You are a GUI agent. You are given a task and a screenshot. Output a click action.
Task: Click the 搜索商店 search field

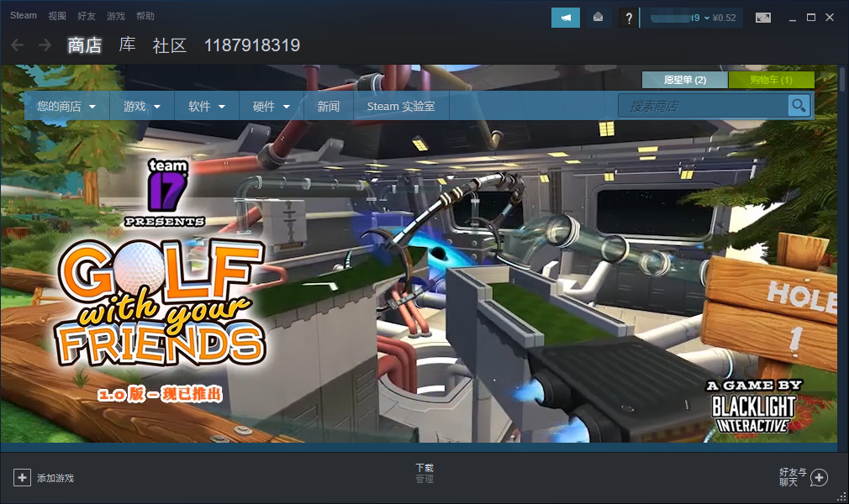tap(703, 106)
